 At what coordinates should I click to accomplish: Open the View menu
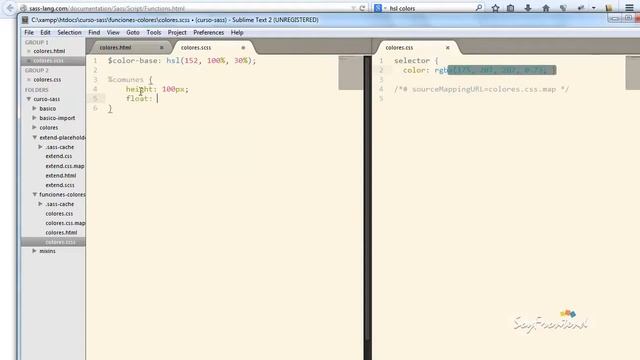[113, 33]
